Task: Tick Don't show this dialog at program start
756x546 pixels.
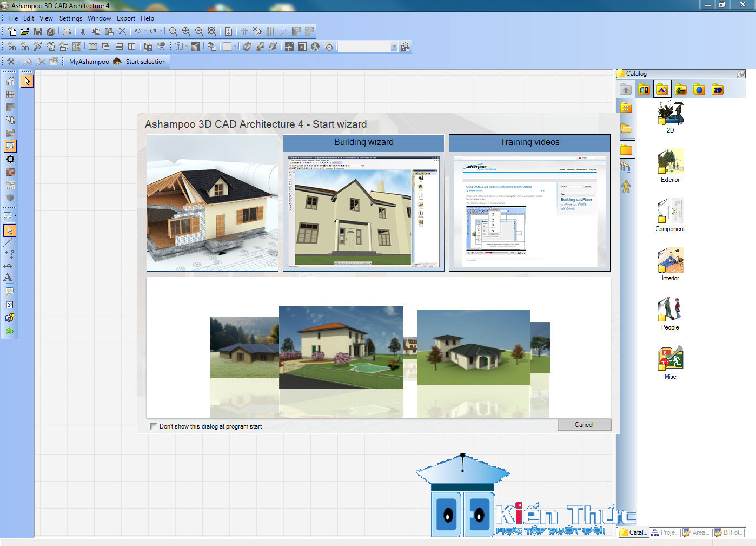Action: coord(154,426)
